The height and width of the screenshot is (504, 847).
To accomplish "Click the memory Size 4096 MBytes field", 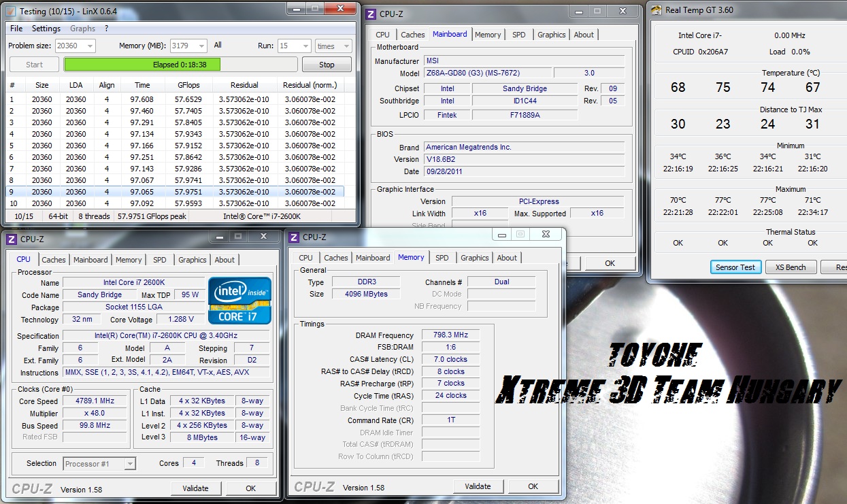I will pyautogui.click(x=367, y=294).
